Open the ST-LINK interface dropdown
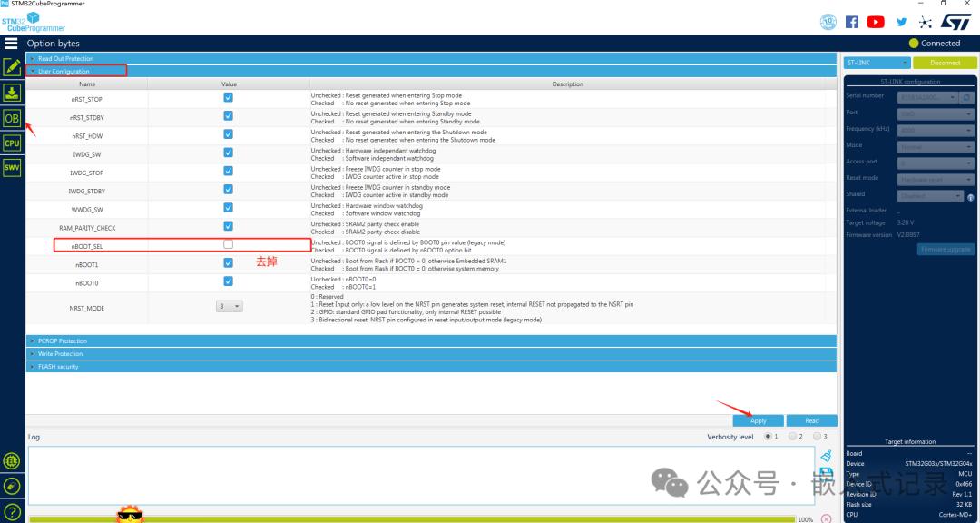Viewport: 980px width, 523px height. coord(877,63)
